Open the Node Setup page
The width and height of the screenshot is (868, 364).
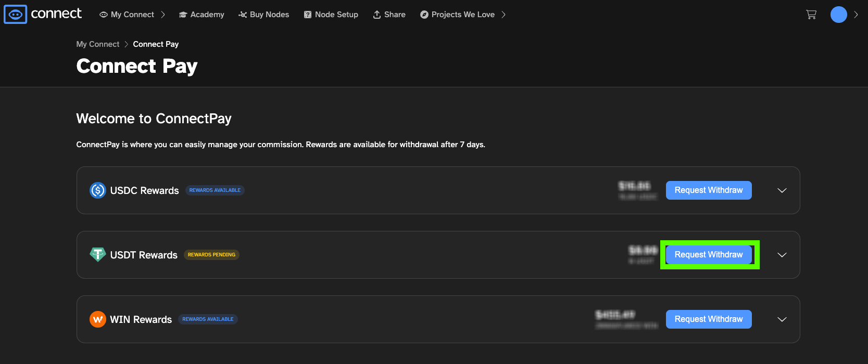point(331,15)
